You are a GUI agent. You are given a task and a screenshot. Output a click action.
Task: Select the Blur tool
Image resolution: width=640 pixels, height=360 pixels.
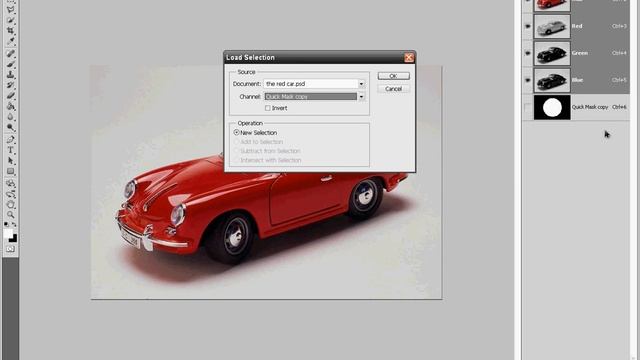click(x=11, y=117)
